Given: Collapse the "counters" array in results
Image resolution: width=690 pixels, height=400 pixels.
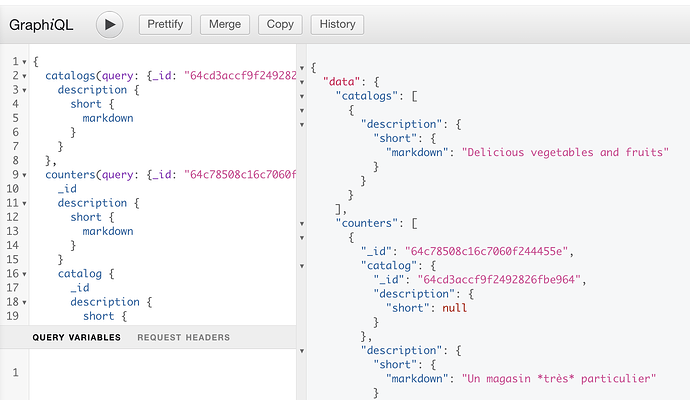Looking at the screenshot, I should pyautogui.click(x=303, y=223).
